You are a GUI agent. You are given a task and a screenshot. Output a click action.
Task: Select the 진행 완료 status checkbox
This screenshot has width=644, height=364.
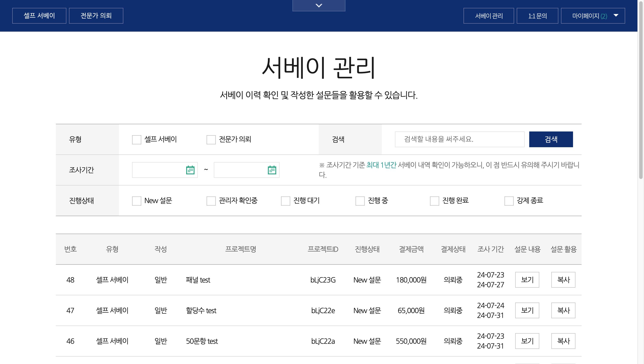pyautogui.click(x=435, y=201)
